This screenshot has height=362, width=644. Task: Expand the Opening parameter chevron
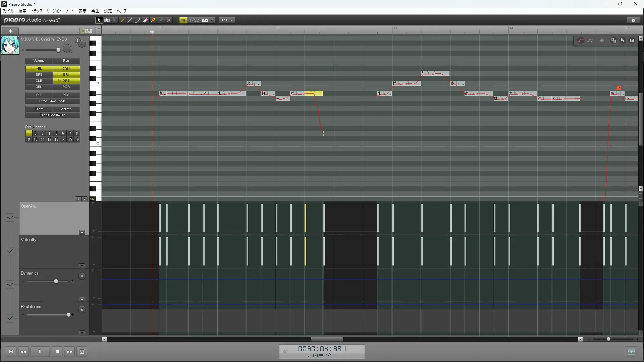tap(10, 218)
